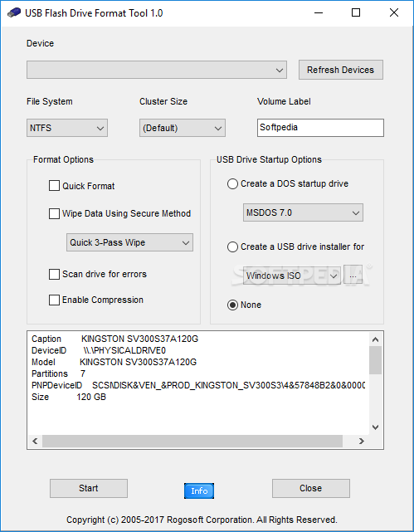The height and width of the screenshot is (532, 414).
Task: Click the Start button
Action: coord(89,488)
